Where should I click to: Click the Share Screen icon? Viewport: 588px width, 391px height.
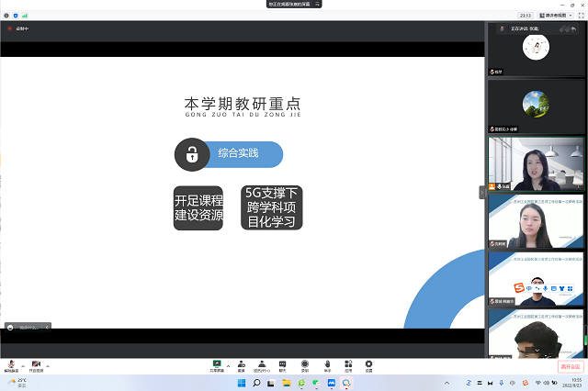coord(217,366)
